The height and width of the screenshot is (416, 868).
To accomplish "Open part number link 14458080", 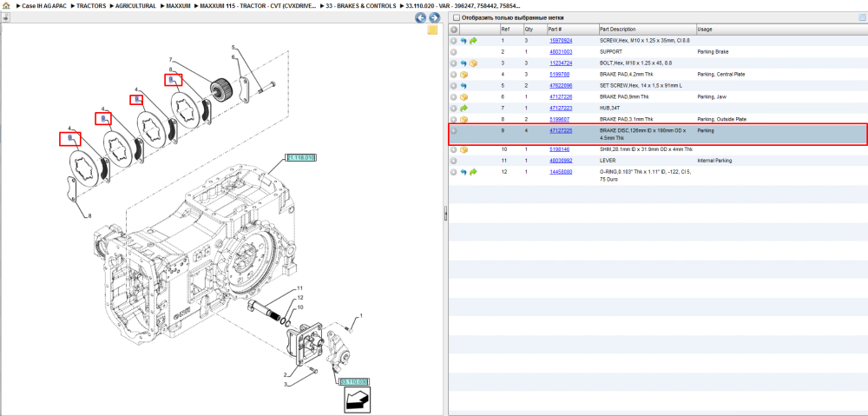I will (x=561, y=172).
